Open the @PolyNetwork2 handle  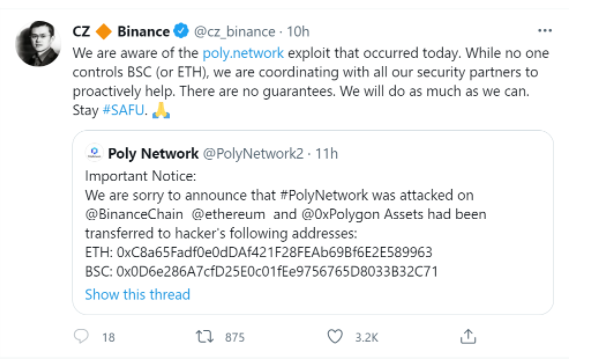(x=253, y=154)
